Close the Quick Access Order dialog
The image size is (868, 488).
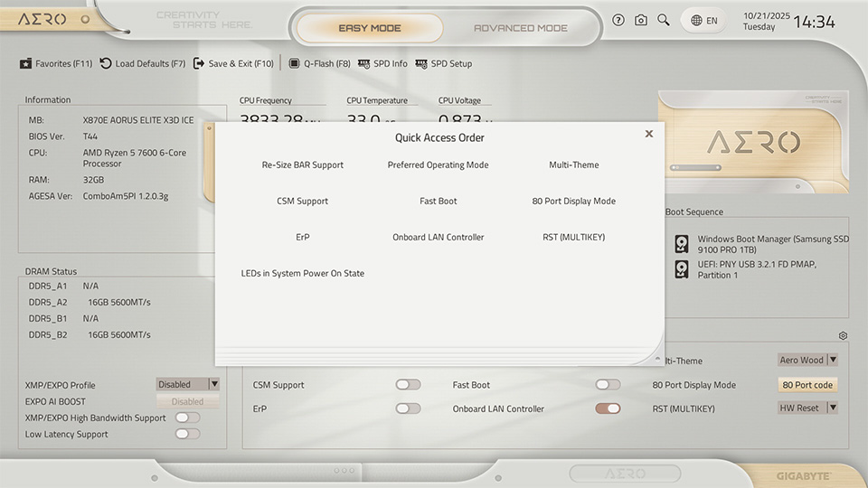[x=648, y=134]
